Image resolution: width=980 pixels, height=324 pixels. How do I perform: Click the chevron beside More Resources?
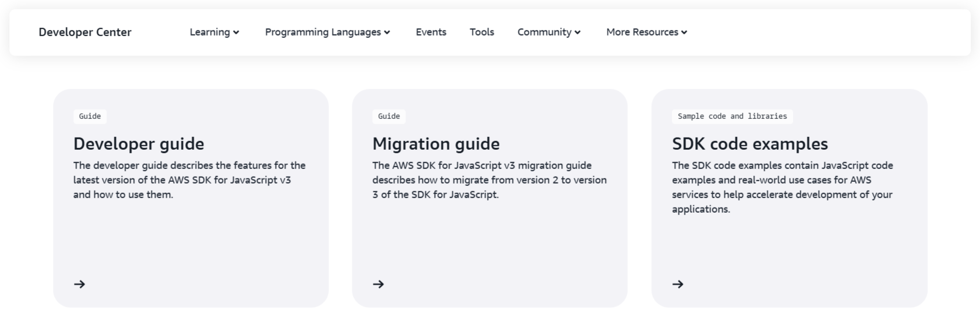pos(684,33)
